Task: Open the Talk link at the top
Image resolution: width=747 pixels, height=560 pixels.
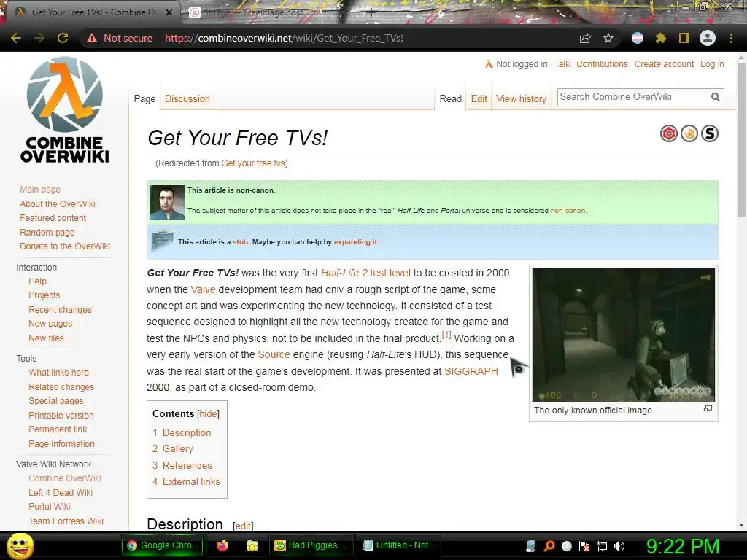Action: pyautogui.click(x=562, y=64)
